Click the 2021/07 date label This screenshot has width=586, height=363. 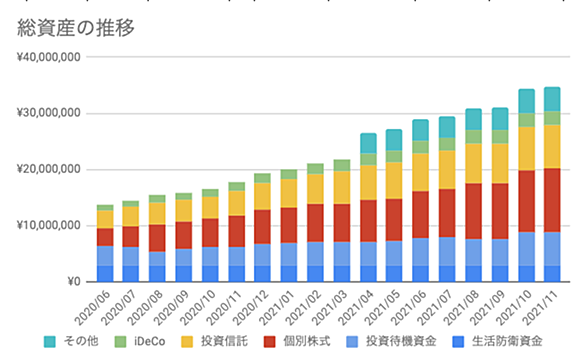pyautogui.click(x=436, y=308)
